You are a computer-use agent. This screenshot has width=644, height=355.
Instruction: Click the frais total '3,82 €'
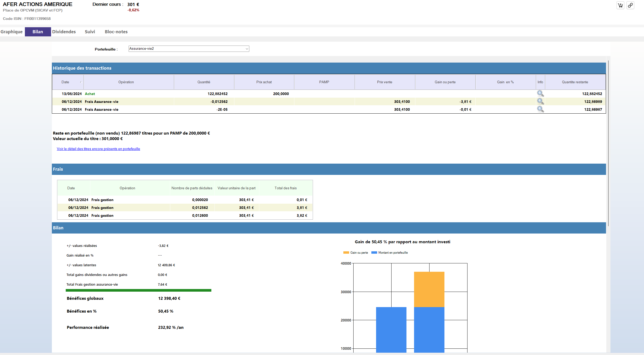[x=302, y=215]
